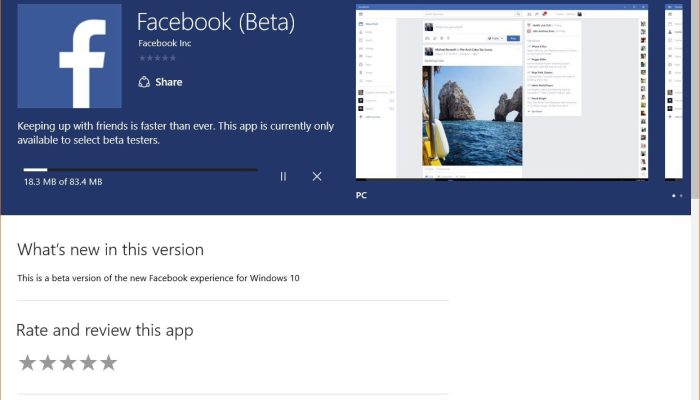Click the "18.3 MB of 83.4 MB" download status
Image resolution: width=700 pixels, height=400 pixels.
click(63, 182)
